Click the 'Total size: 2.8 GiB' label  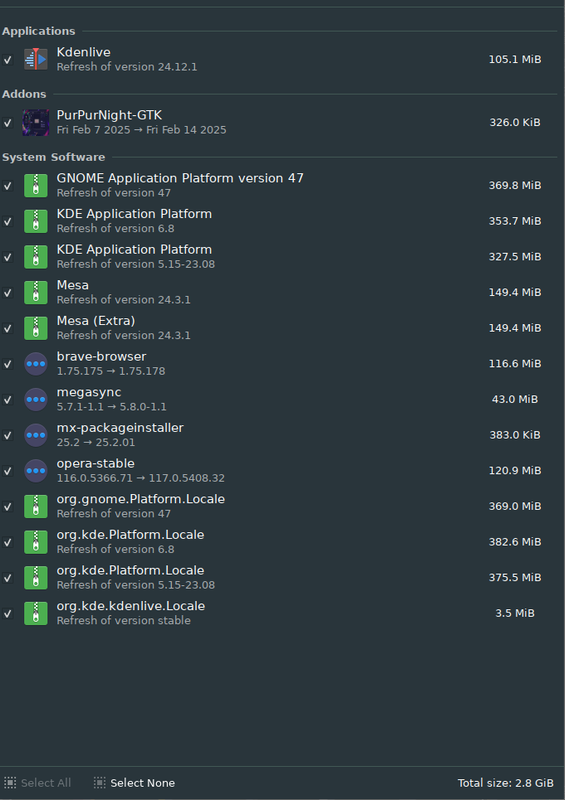click(505, 783)
